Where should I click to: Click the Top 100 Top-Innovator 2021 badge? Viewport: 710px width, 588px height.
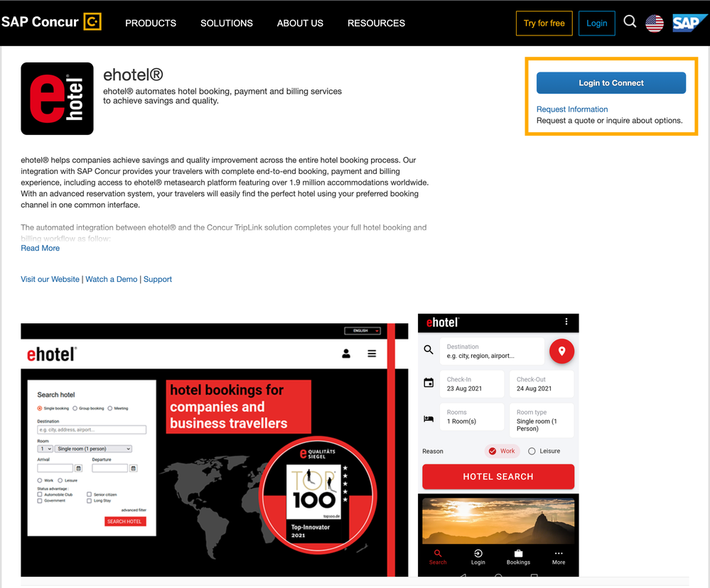point(318,495)
